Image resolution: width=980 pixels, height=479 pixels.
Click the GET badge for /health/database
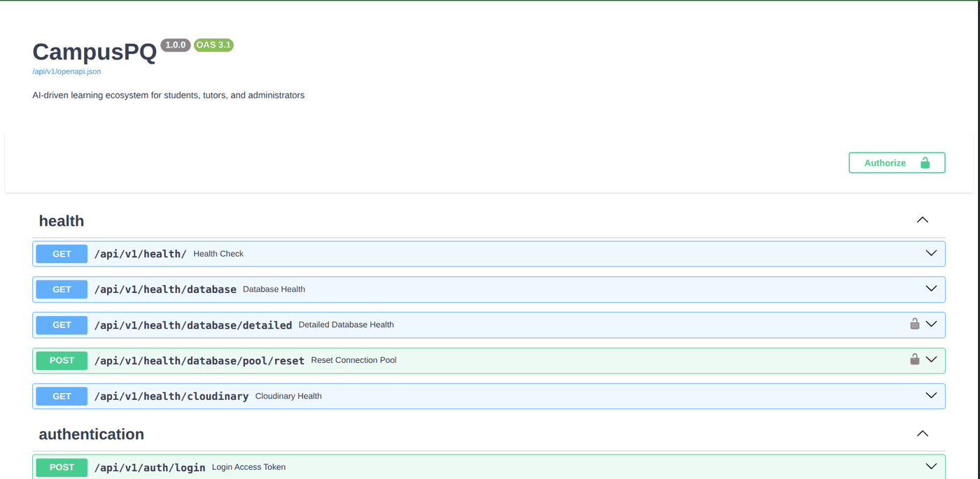click(62, 289)
